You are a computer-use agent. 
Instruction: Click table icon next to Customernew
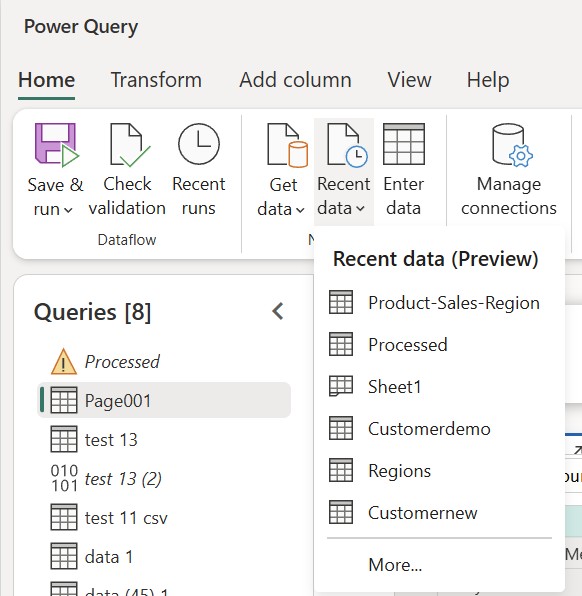(x=341, y=512)
